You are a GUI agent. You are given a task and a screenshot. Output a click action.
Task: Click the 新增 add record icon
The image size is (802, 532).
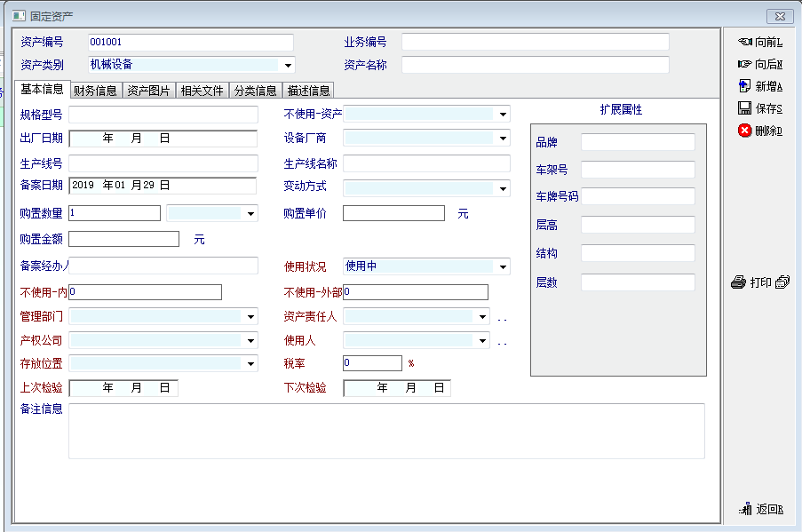click(x=744, y=86)
